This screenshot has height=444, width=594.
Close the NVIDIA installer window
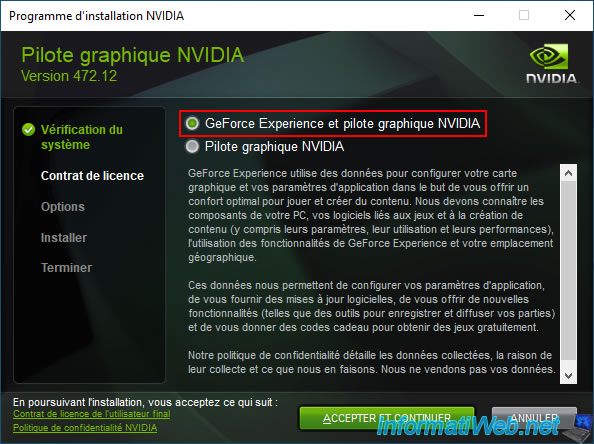pos(570,16)
